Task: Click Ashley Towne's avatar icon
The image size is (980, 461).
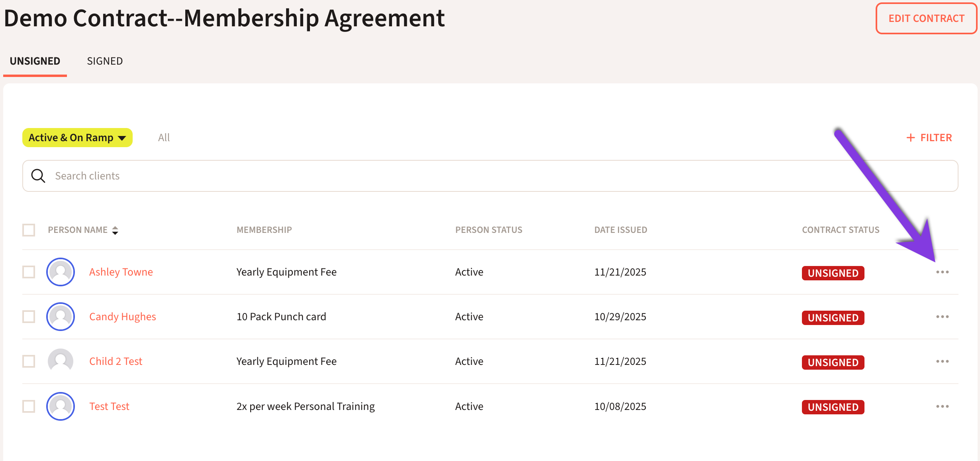Action: pos(61,272)
